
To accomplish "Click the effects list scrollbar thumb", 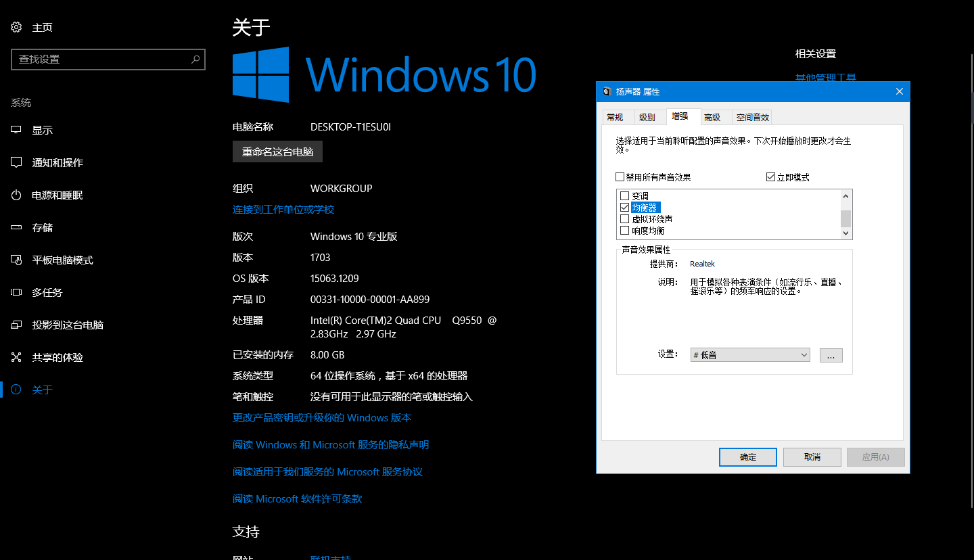I will pyautogui.click(x=845, y=218).
